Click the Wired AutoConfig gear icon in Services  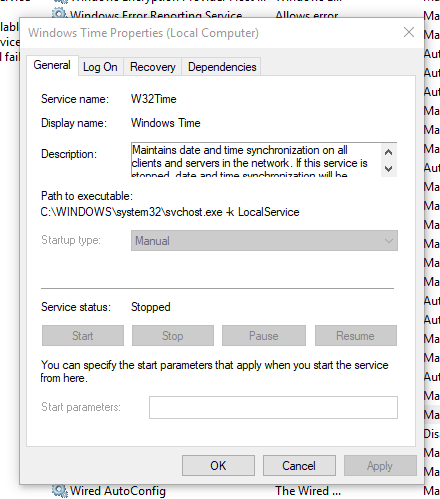(x=60, y=491)
